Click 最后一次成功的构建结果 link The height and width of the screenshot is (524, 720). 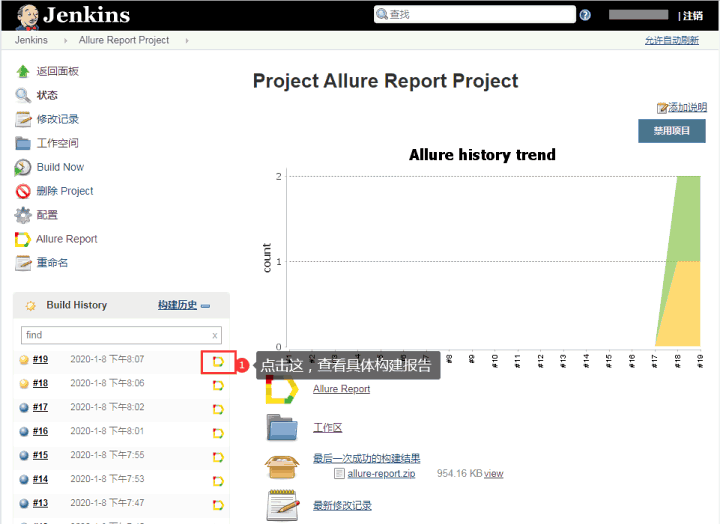pos(366,458)
